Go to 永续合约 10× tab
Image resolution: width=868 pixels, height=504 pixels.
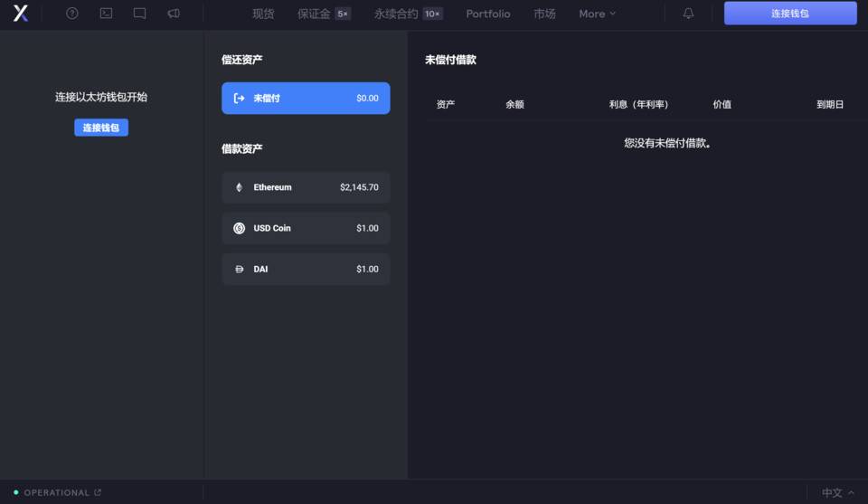coord(408,14)
